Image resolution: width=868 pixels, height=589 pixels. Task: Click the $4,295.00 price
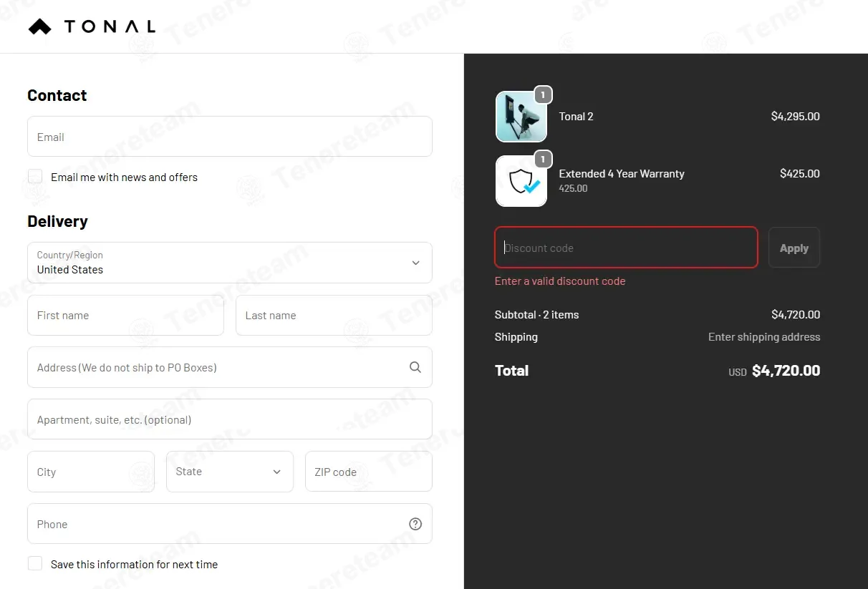pos(795,117)
